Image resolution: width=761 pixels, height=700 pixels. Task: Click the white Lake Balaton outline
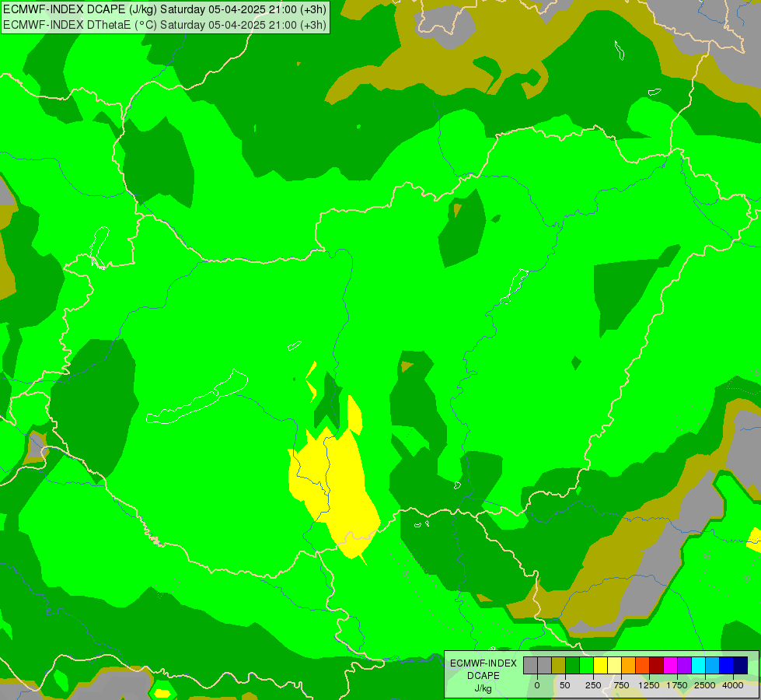(197, 397)
